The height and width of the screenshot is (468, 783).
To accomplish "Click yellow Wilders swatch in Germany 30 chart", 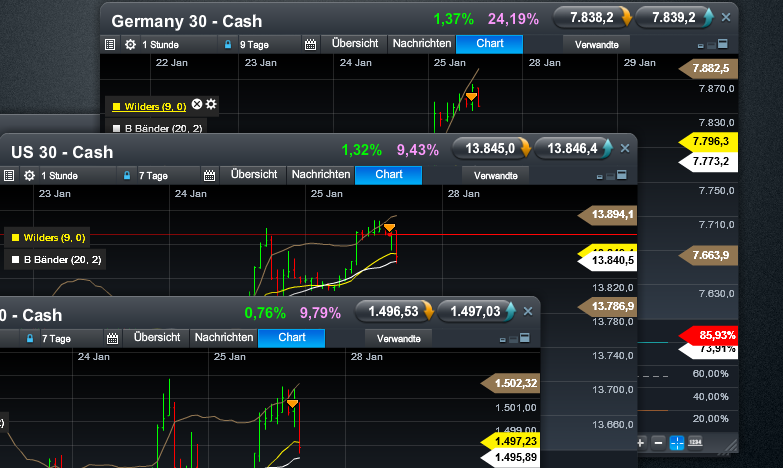I will pos(116,106).
